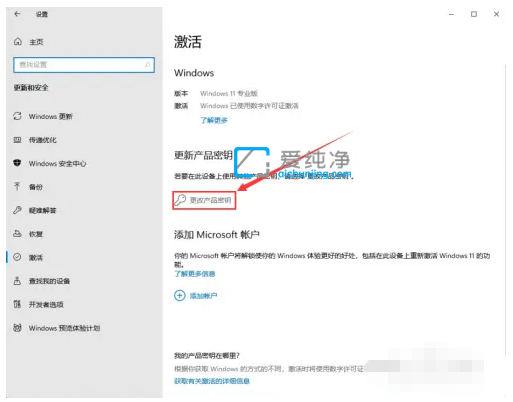This screenshot has height=402, width=513.
Task: Click the 激活 checkmark circle icon
Action: pyautogui.click(x=17, y=257)
